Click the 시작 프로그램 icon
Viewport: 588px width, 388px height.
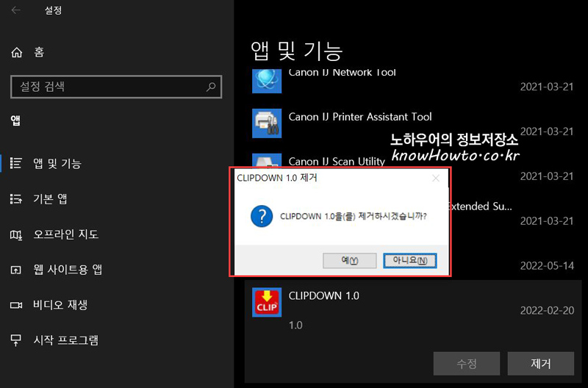[15, 340]
